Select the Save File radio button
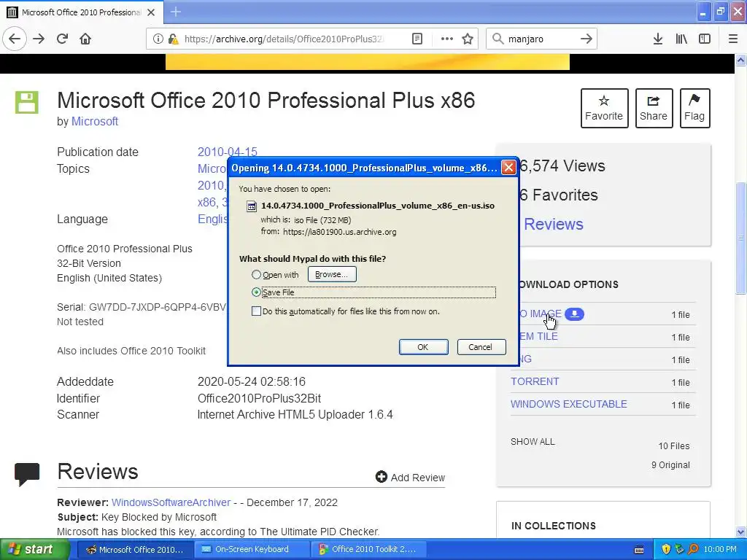 pos(256,292)
